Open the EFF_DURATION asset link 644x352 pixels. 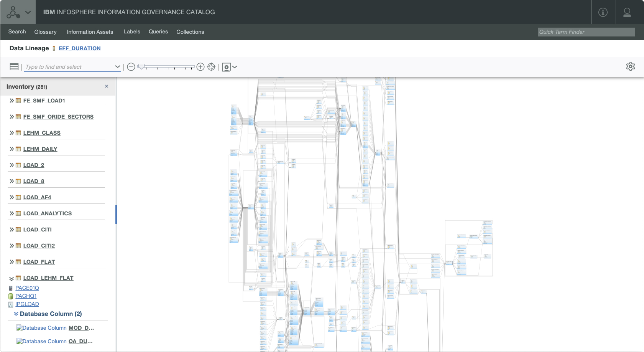(79, 48)
